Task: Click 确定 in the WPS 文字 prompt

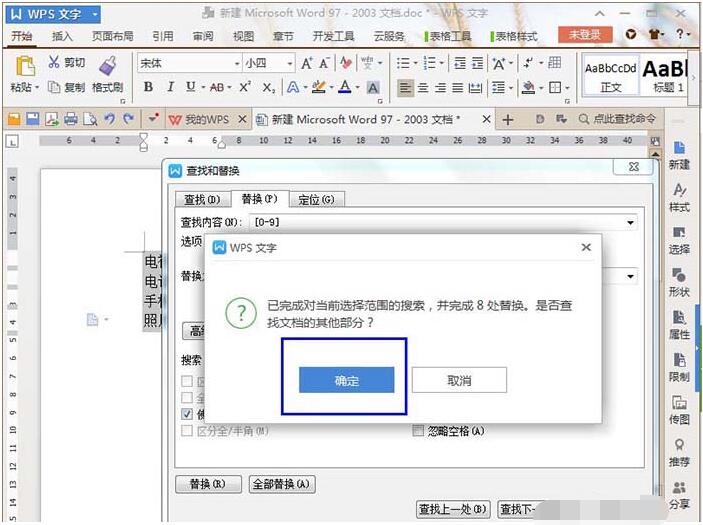Action: coord(347,380)
